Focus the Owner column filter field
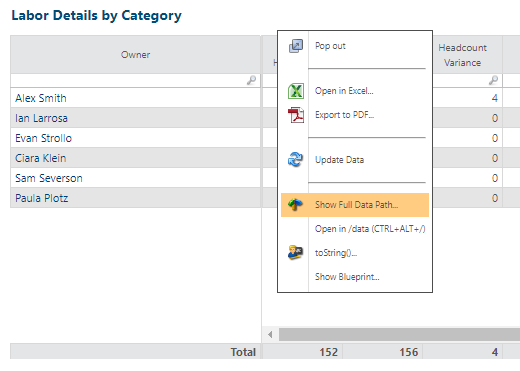The image size is (520, 371). pyautogui.click(x=135, y=81)
